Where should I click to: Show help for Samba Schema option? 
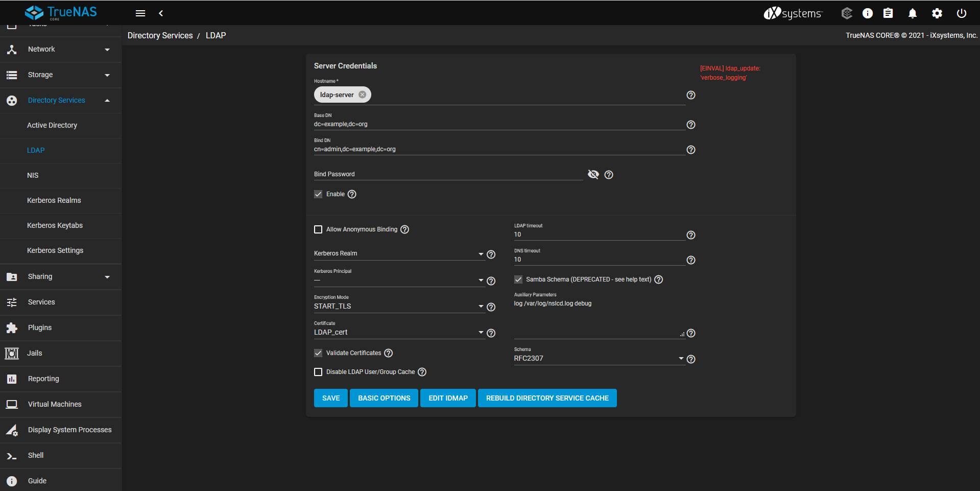[x=659, y=279]
